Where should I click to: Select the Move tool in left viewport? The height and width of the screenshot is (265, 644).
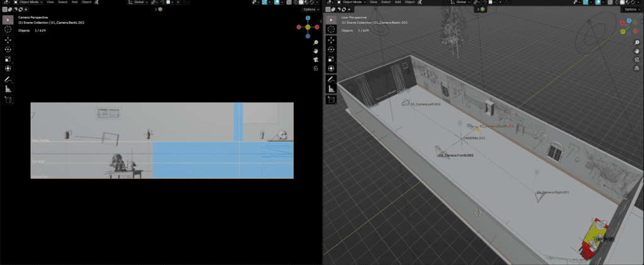(8, 39)
